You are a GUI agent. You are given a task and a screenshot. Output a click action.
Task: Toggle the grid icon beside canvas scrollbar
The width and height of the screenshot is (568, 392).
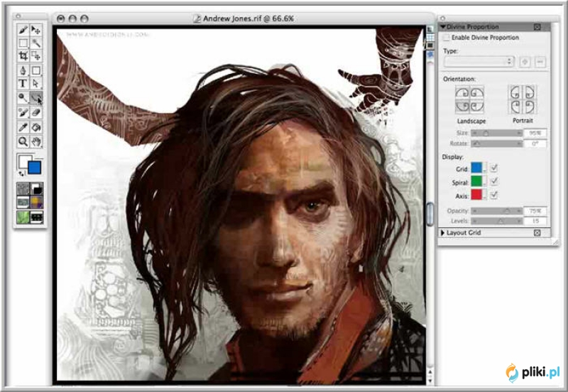pyautogui.click(x=430, y=38)
